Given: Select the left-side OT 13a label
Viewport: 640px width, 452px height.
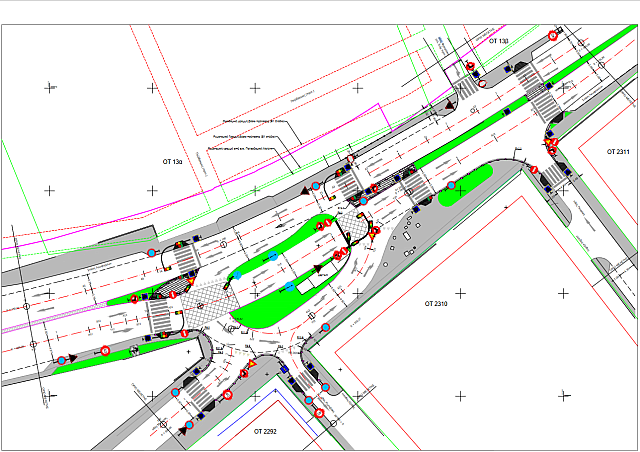Looking at the screenshot, I should tap(172, 161).
